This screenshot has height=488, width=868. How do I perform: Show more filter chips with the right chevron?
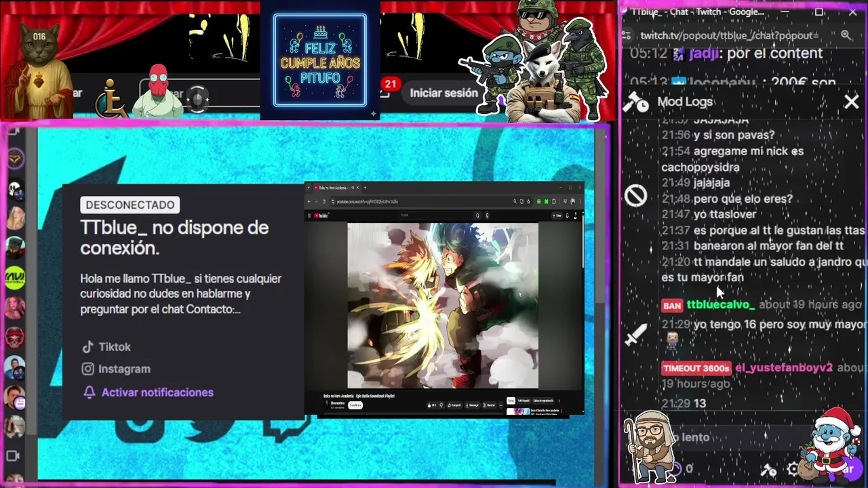point(559,401)
